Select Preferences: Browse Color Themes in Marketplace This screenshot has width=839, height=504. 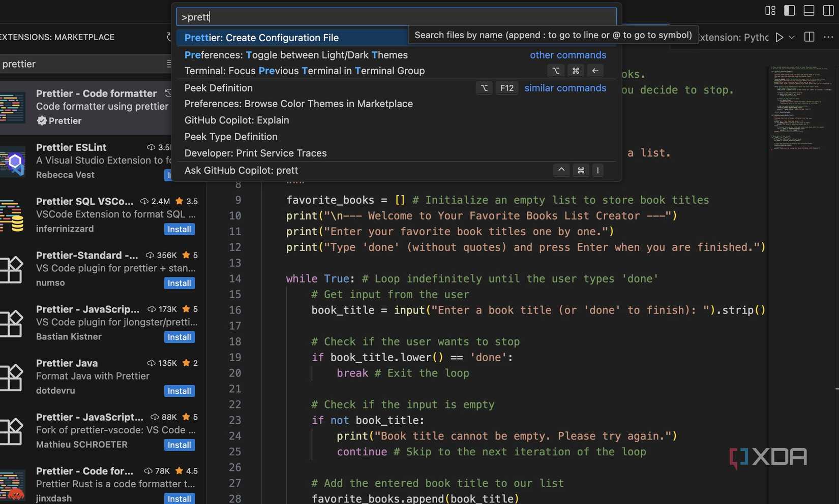298,104
